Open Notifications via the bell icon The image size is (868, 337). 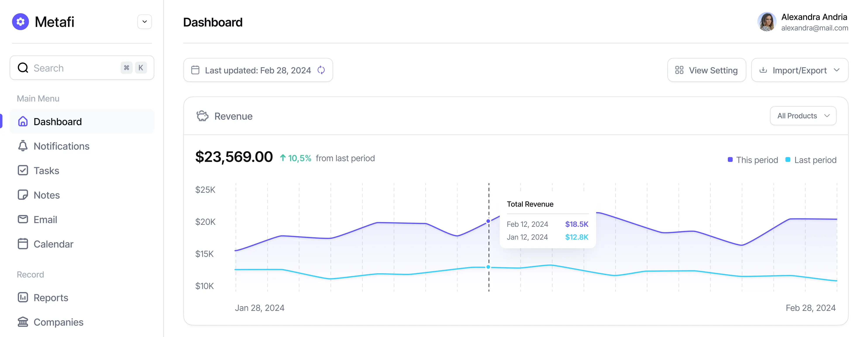(x=22, y=146)
